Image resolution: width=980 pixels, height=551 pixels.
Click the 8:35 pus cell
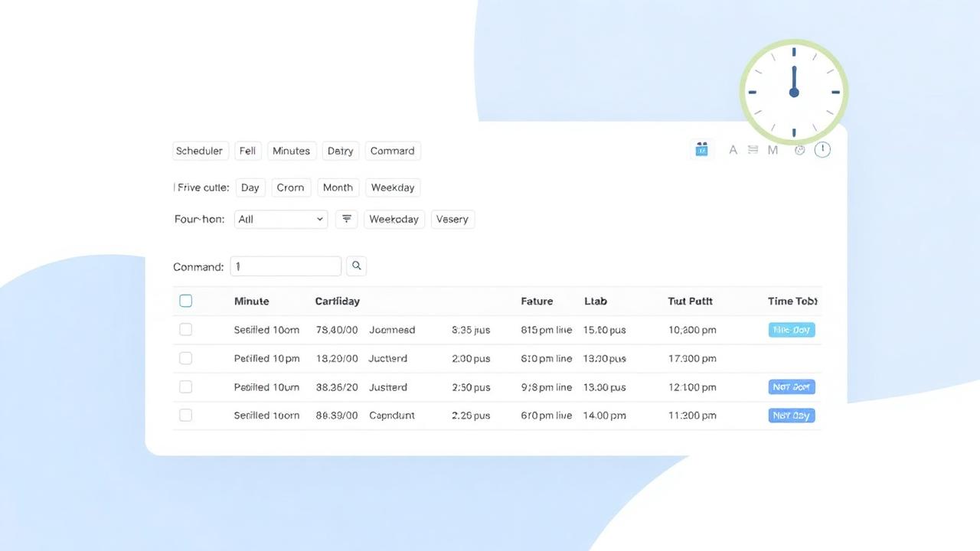471,330
